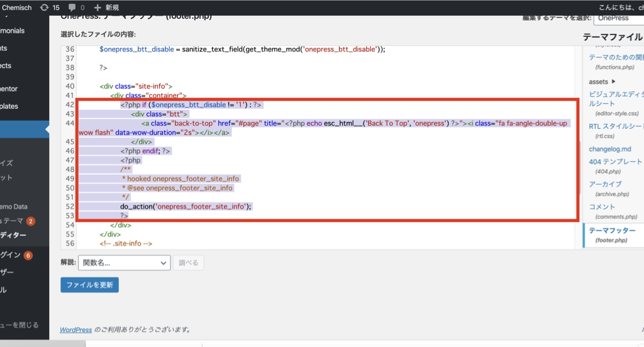Open the plugins menu item with badge 6
644x347 pixels.
[16, 255]
